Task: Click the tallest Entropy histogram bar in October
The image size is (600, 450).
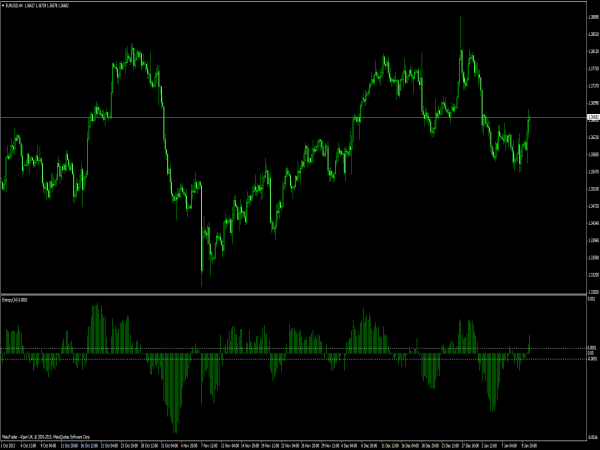Action: point(96,308)
